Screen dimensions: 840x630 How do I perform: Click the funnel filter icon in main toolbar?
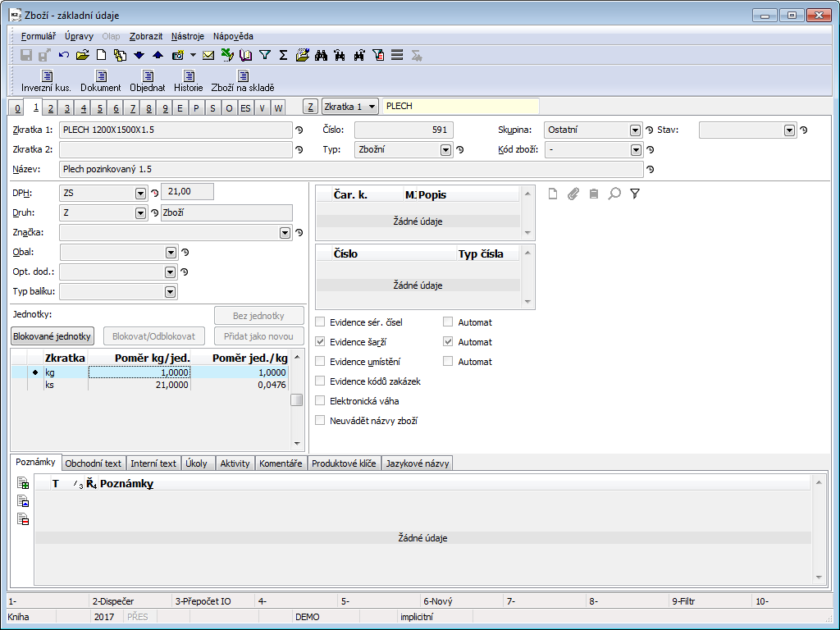pos(265,55)
